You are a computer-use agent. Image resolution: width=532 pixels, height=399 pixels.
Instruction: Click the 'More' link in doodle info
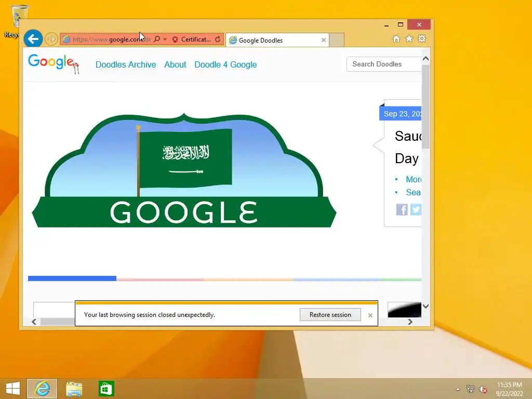pyautogui.click(x=414, y=179)
